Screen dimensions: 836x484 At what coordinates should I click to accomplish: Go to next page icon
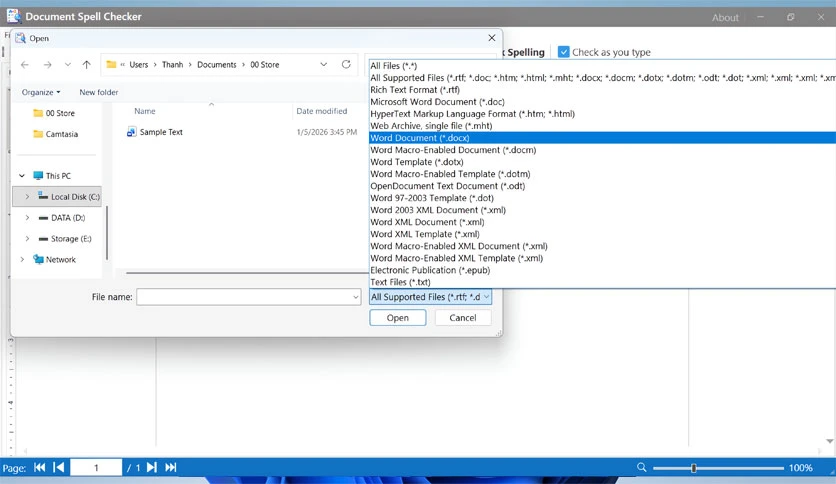point(151,467)
